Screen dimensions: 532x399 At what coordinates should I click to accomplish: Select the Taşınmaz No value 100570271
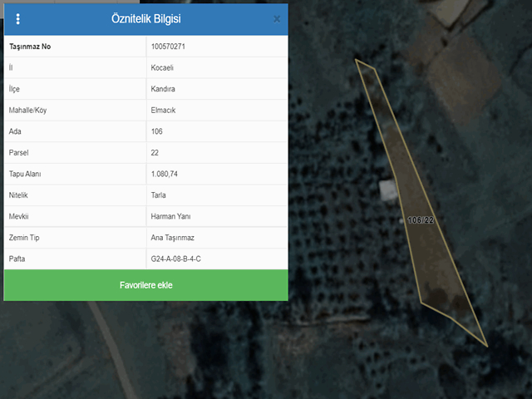[x=168, y=47]
